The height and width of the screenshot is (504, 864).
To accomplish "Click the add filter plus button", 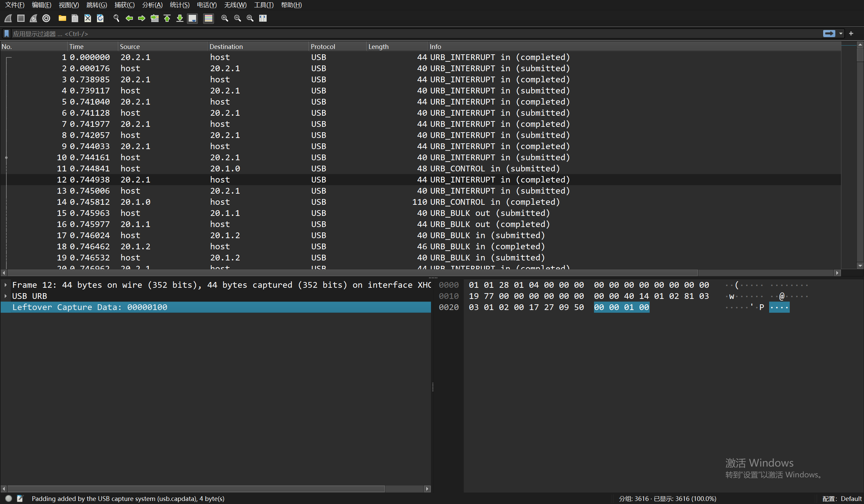I will click(x=851, y=34).
